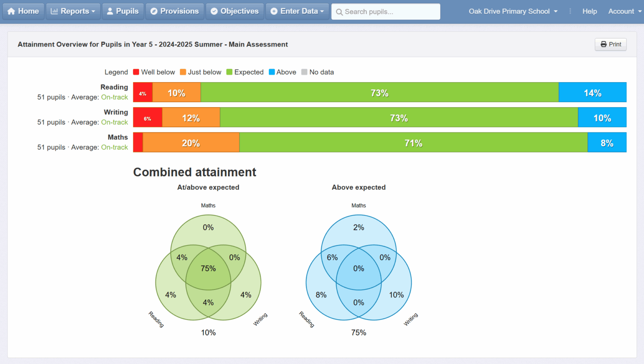Click the Enter Data plus icon
This screenshot has width=644, height=364.
coord(274,11)
